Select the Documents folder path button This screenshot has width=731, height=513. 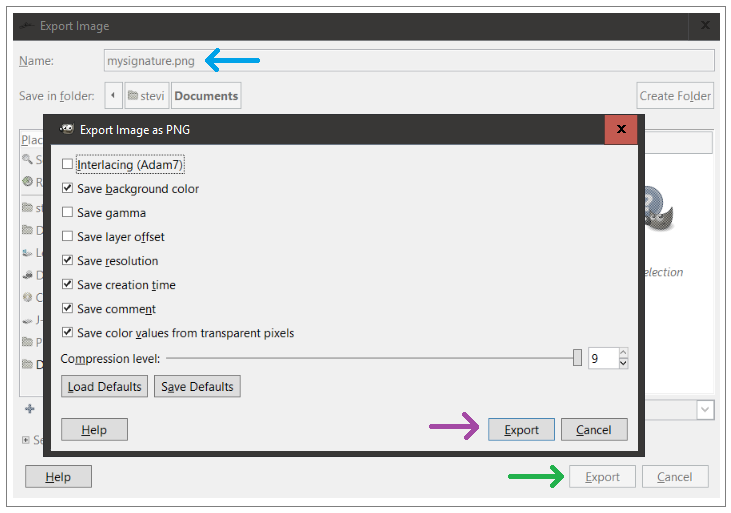pos(206,96)
